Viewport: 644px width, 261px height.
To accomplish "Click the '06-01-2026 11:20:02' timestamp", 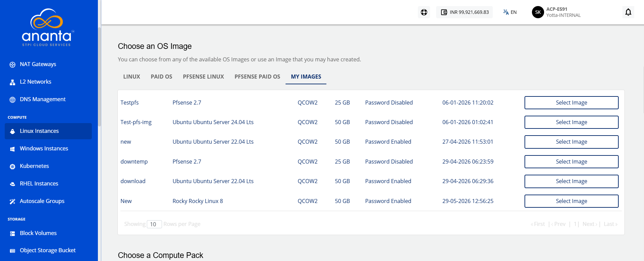I will coord(468,103).
